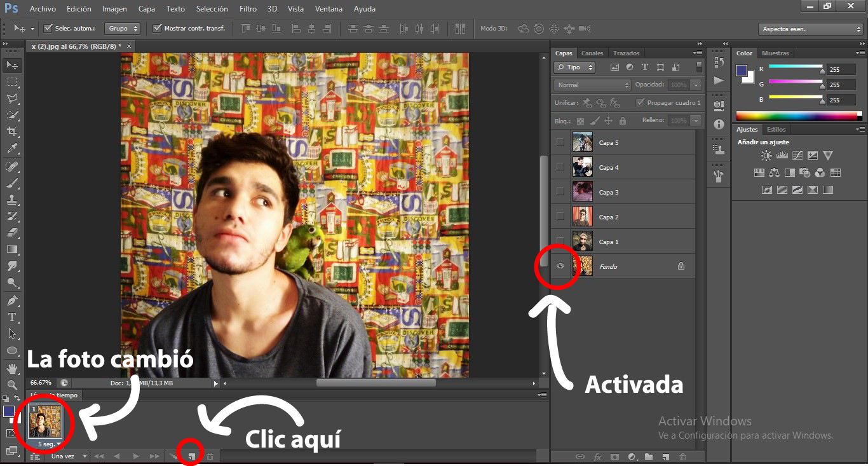Screen dimensions: 868x466
Task: Select the Pen tool
Action: click(x=11, y=301)
